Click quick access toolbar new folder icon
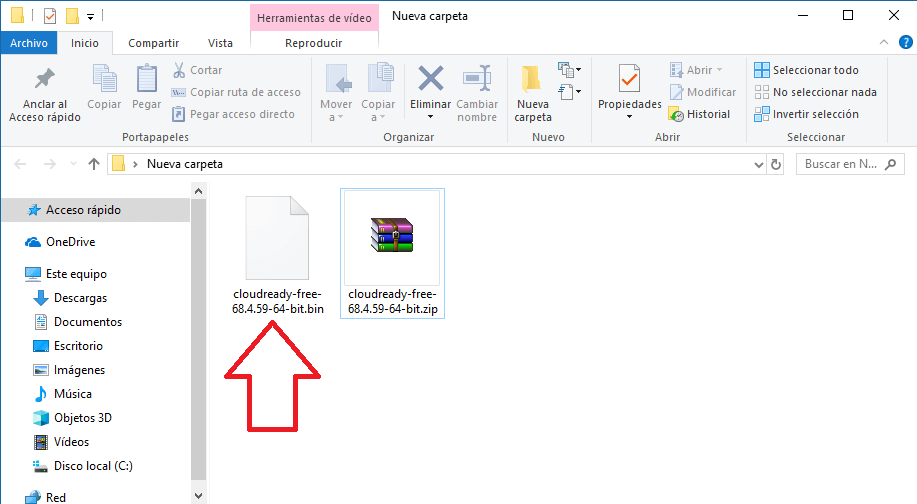Image resolution: width=917 pixels, height=504 pixels. 72,16
